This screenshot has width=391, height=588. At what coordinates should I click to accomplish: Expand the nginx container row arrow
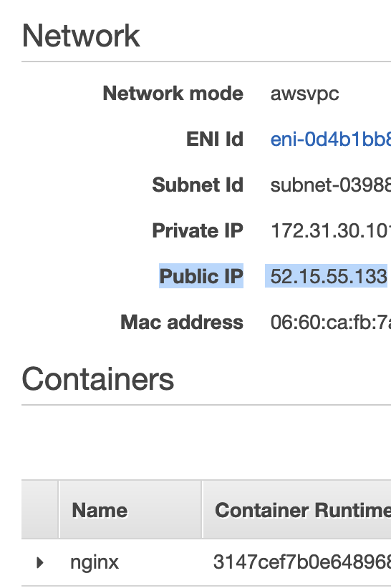(40, 562)
